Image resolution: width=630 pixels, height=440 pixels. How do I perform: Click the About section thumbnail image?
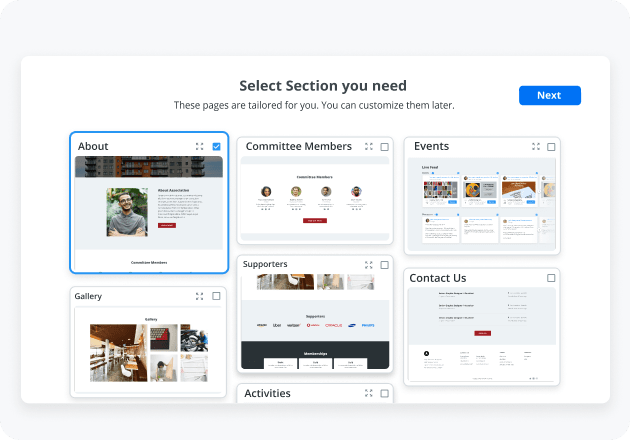click(149, 213)
